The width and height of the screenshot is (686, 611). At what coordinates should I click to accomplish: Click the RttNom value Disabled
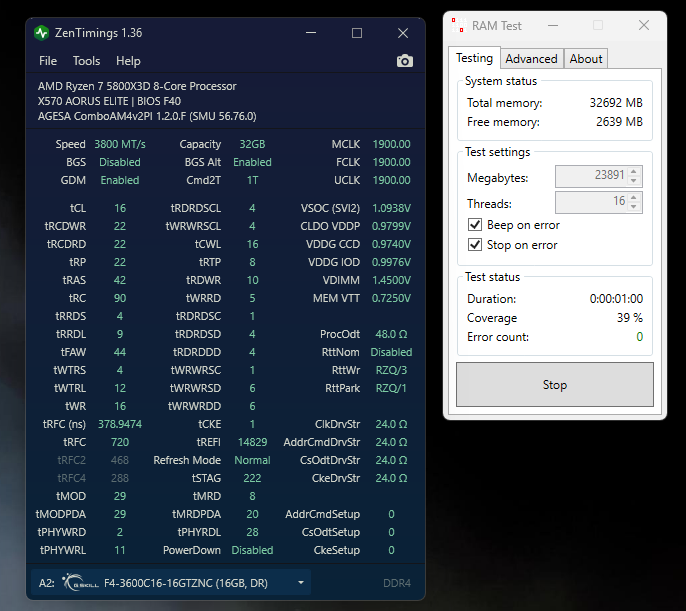[x=391, y=352]
